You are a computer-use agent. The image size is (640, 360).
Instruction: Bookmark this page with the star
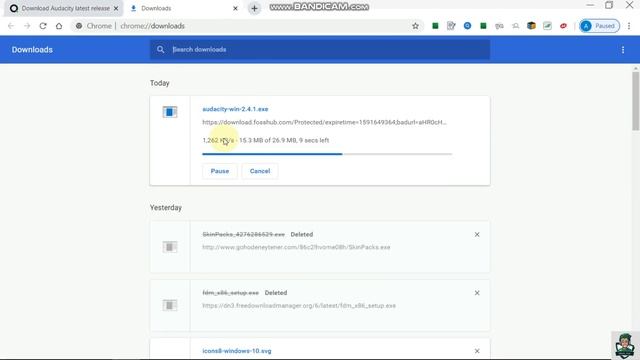tap(415, 26)
